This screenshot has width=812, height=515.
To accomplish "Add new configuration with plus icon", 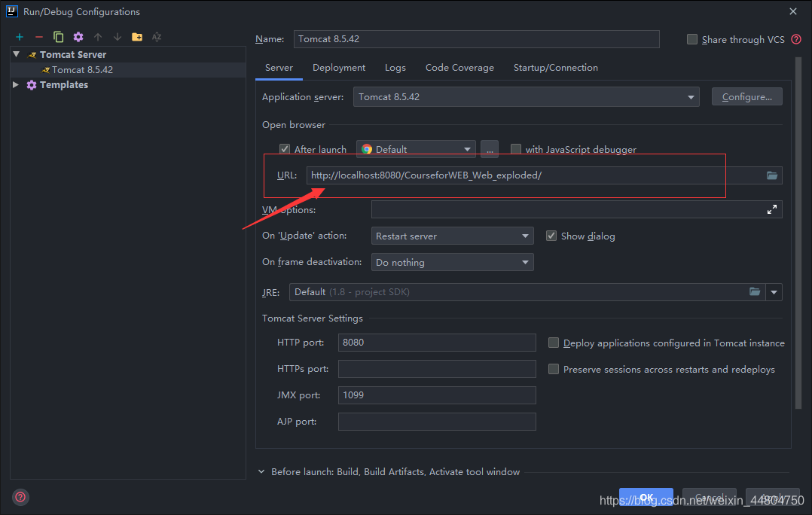I will pos(19,37).
